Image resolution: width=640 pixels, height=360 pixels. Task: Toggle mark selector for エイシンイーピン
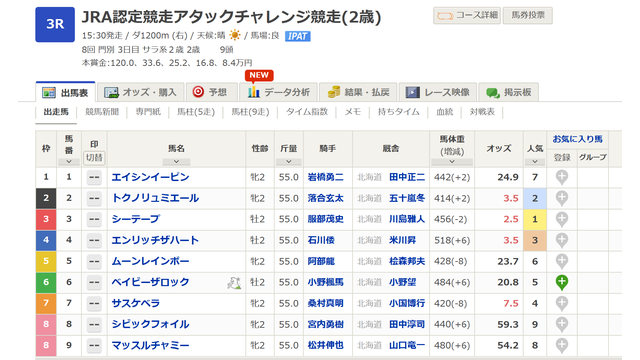[94, 177]
